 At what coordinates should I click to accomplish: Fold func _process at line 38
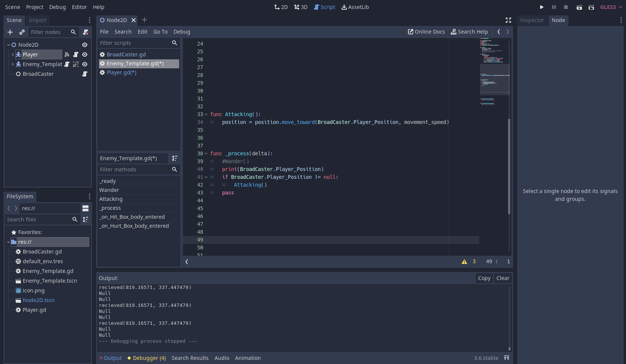[206, 154]
